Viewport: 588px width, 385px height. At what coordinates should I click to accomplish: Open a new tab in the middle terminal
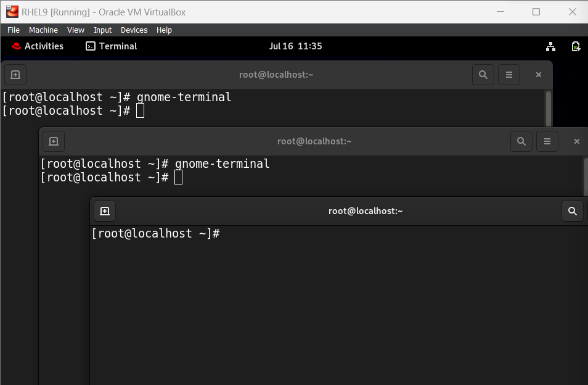(53, 141)
